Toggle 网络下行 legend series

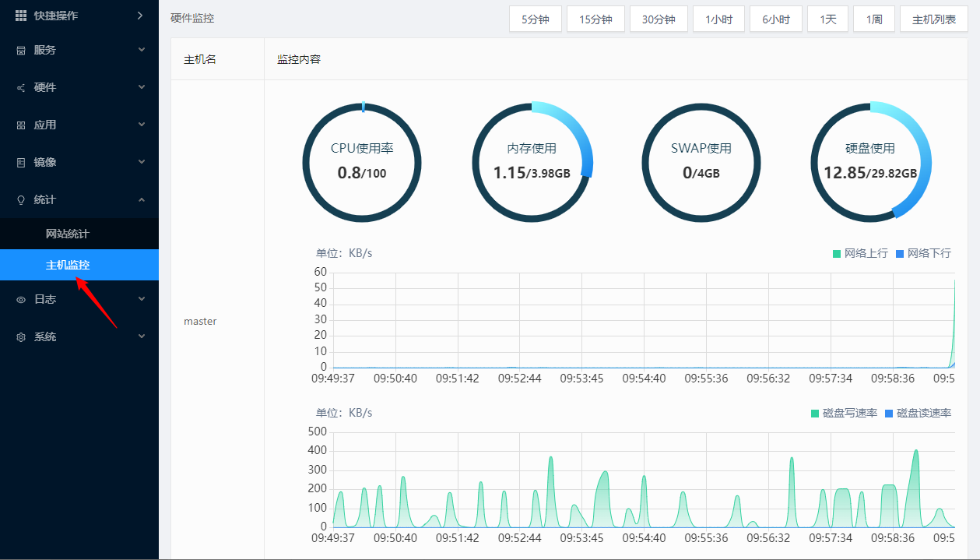point(923,253)
